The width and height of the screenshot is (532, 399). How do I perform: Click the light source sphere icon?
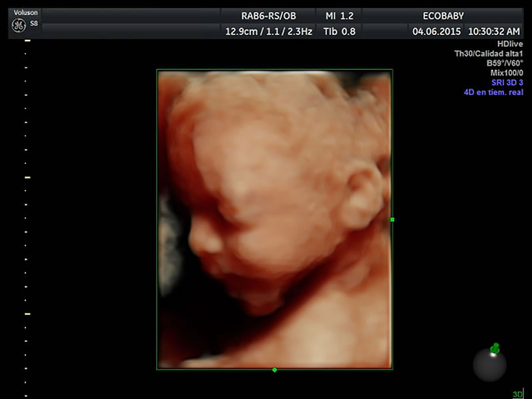point(489,364)
